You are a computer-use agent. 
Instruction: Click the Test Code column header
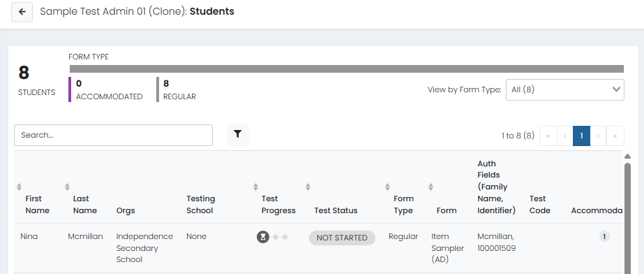(539, 205)
